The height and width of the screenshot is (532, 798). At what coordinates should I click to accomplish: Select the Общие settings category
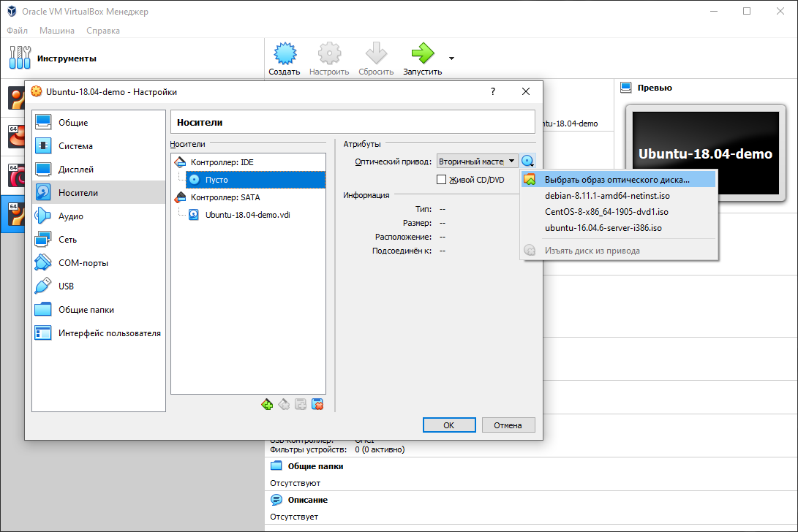[x=99, y=123]
